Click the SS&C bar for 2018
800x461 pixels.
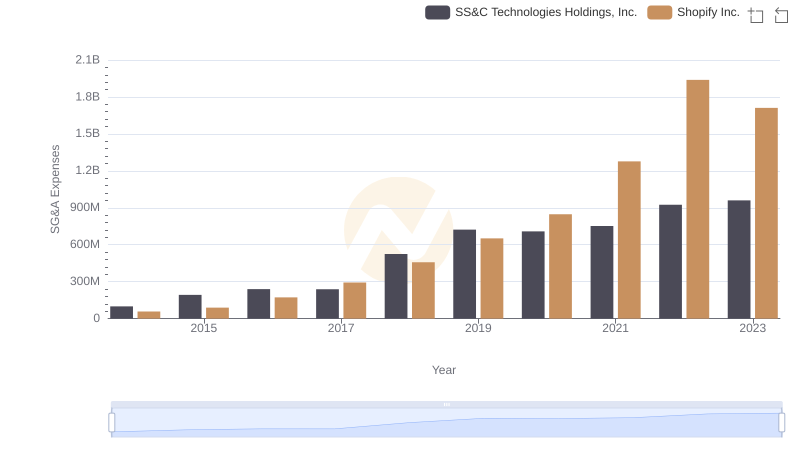pos(396,286)
